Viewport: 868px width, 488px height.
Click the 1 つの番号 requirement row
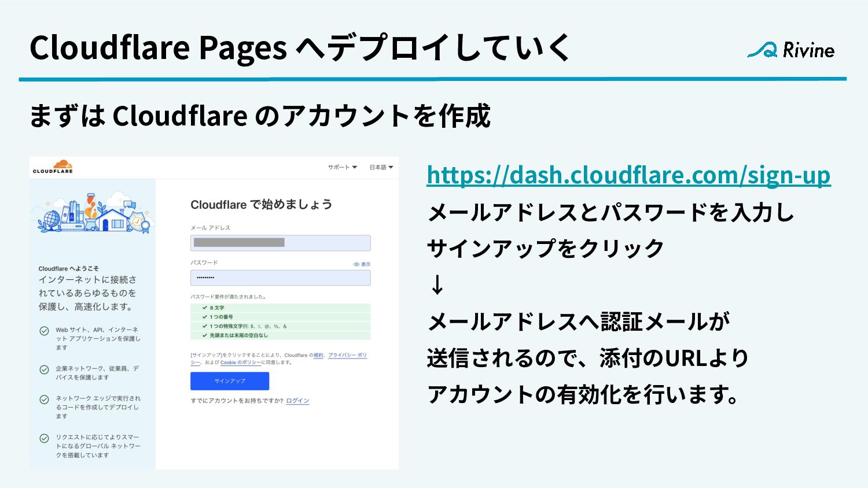pyautogui.click(x=281, y=317)
